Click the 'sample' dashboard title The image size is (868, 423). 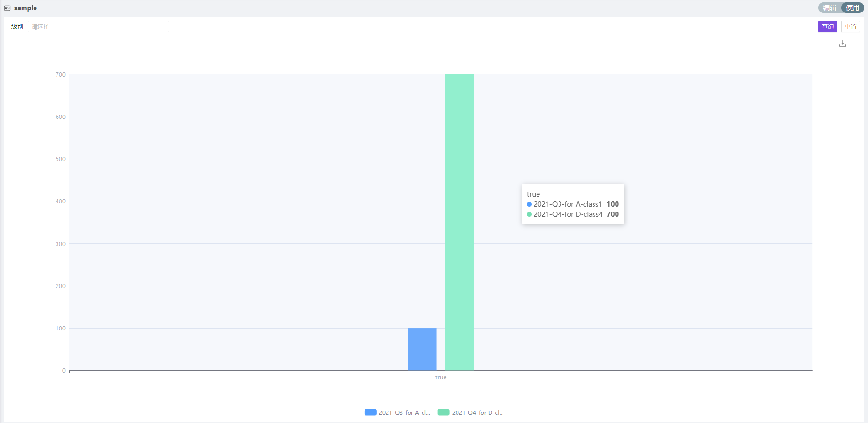[x=25, y=8]
